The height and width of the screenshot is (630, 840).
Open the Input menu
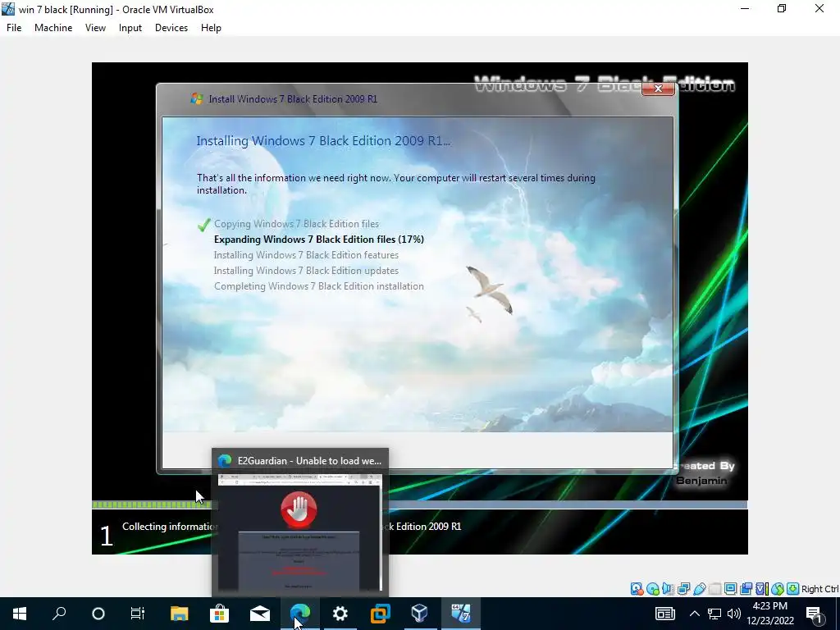130,28
